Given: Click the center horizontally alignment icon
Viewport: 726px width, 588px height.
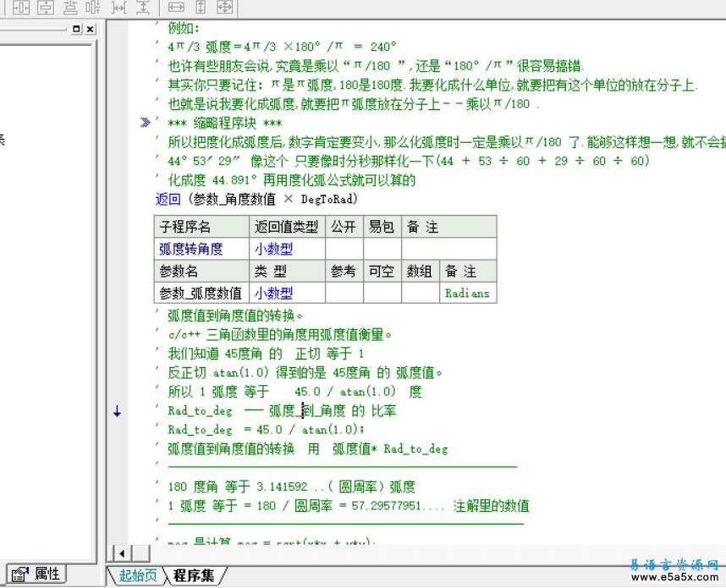Looking at the screenshot, I should 21,7.
